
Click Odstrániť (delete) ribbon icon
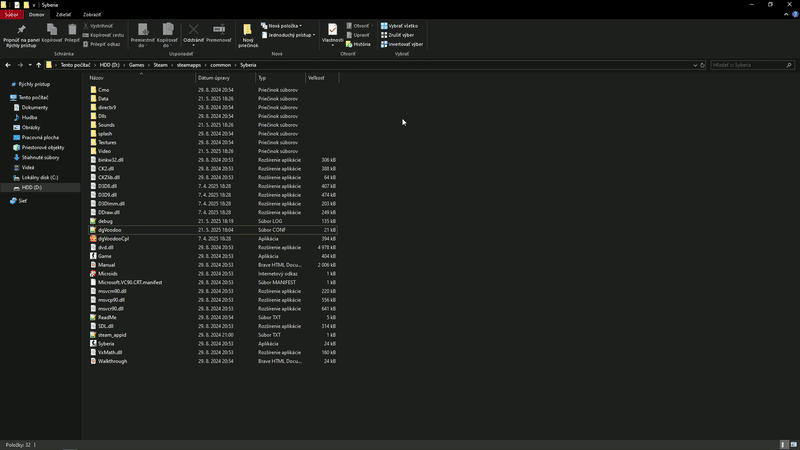[x=193, y=35]
